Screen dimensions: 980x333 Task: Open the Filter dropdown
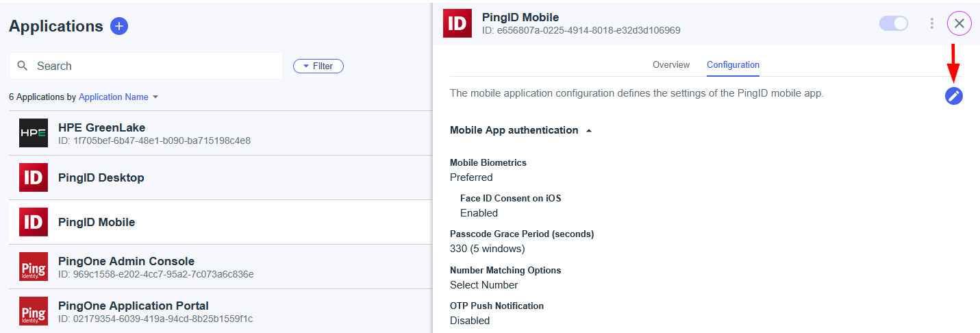318,66
